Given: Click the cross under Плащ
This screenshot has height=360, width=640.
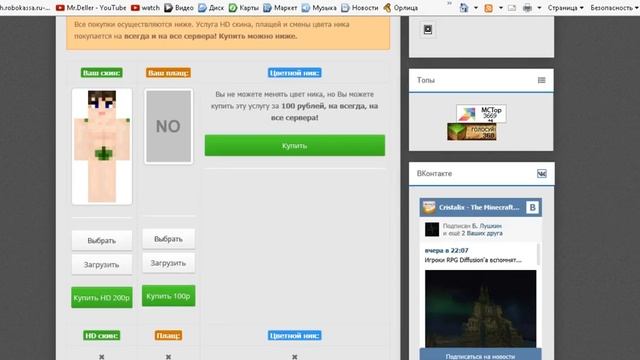Looking at the screenshot, I should tap(168, 357).
